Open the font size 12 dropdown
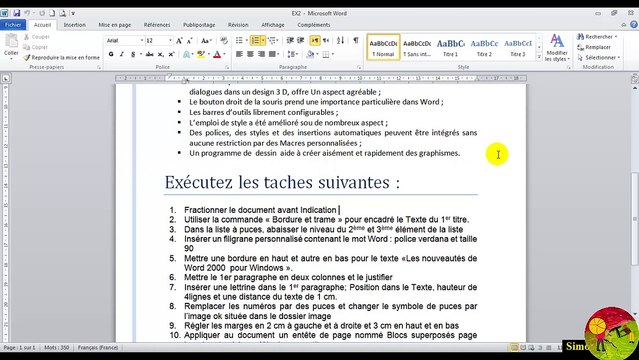Image resolution: width=639 pixels, height=360 pixels. point(170,40)
